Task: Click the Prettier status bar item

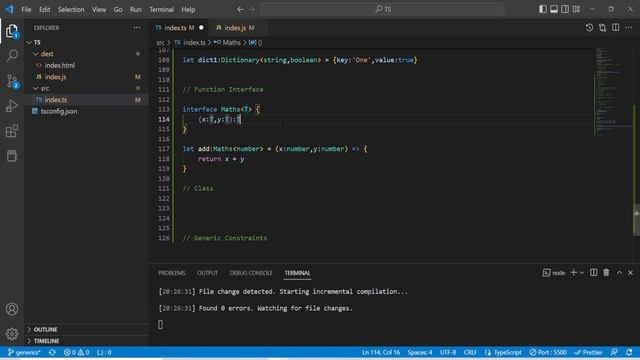Action: (x=588, y=352)
